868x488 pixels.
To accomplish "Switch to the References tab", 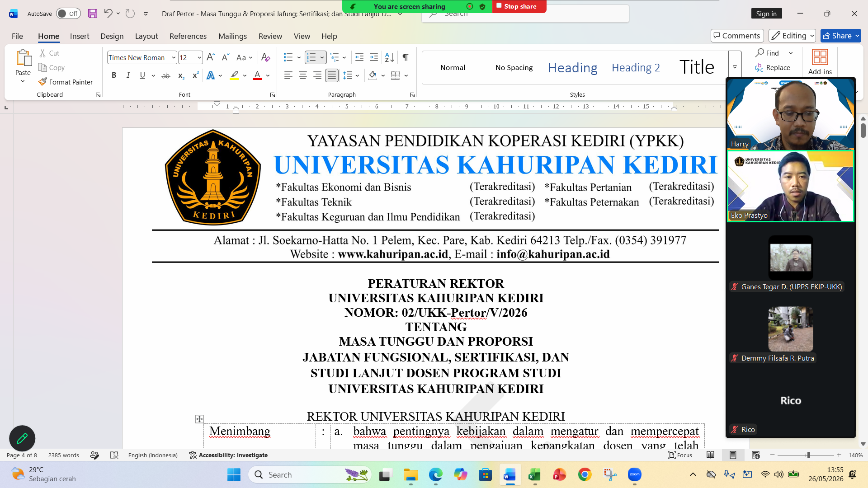I will [188, 36].
